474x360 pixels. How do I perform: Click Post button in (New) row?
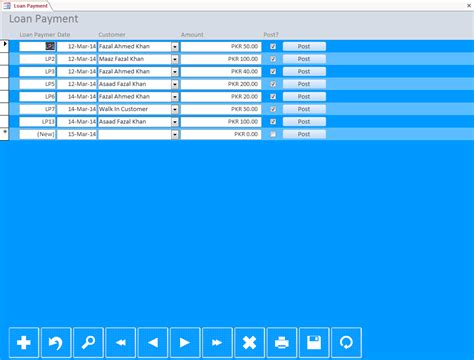pyautogui.click(x=304, y=134)
